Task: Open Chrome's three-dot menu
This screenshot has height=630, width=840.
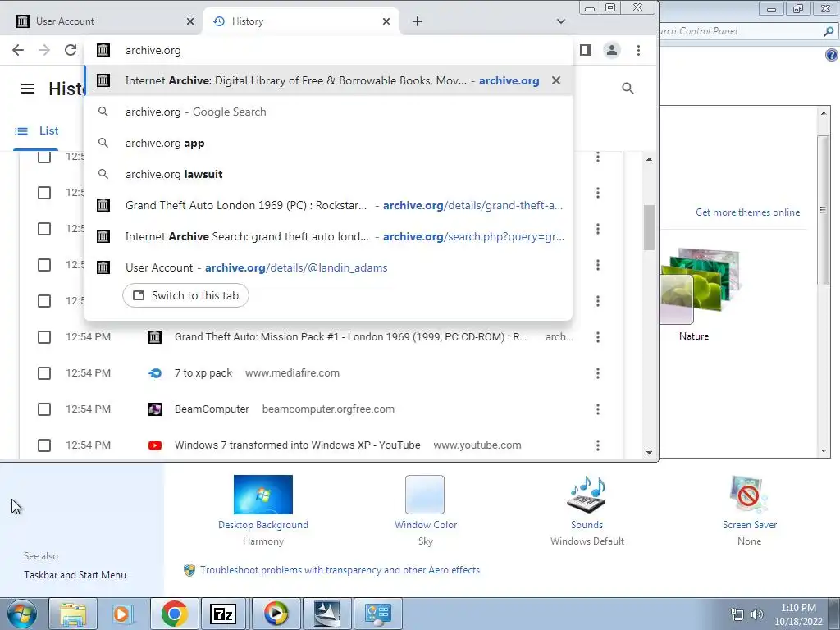Action: (638, 50)
